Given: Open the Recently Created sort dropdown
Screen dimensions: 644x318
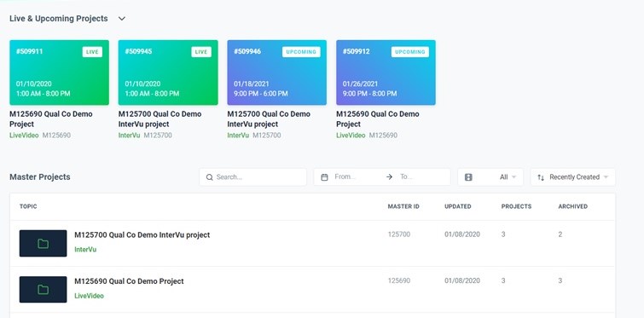Looking at the screenshot, I should point(573,176).
